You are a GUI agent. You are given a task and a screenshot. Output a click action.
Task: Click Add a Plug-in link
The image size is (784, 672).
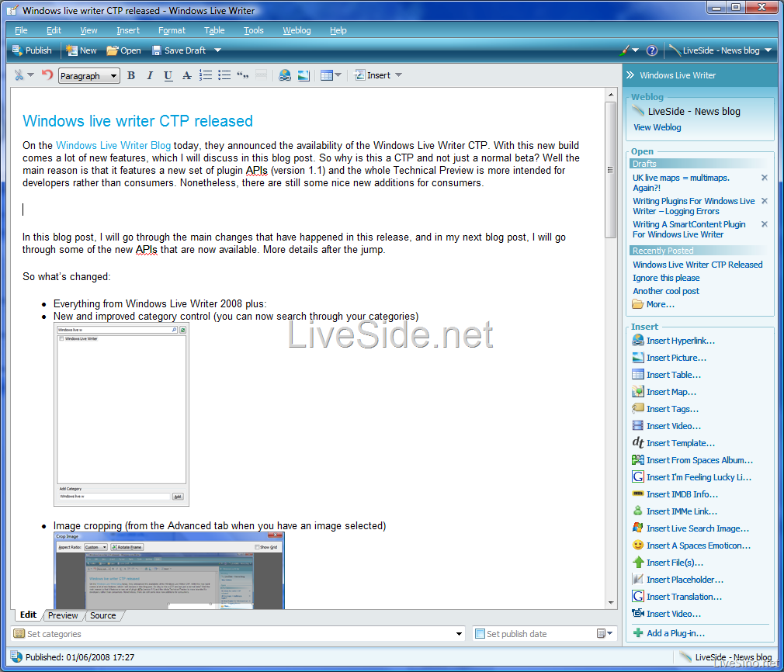point(669,633)
